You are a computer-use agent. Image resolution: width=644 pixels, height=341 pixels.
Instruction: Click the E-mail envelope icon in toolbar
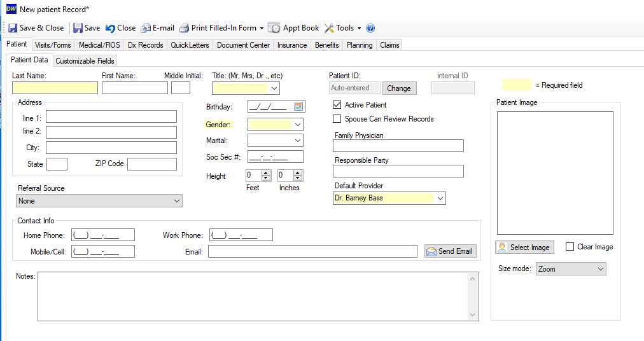(146, 28)
